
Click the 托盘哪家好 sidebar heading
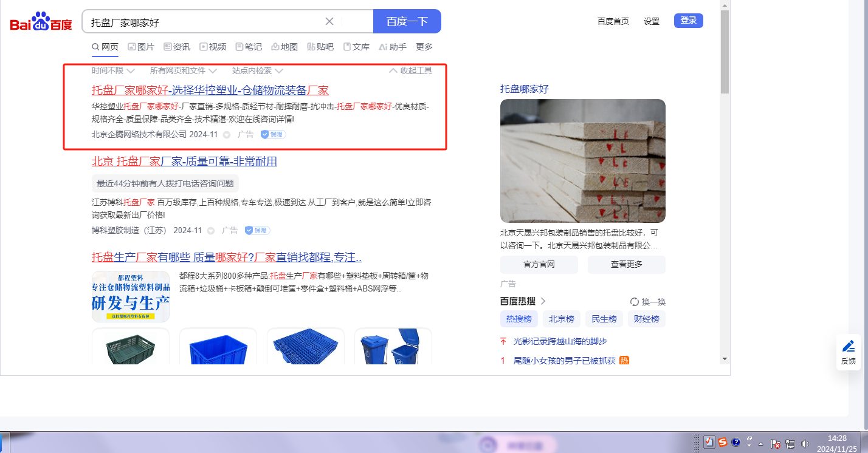[525, 89]
